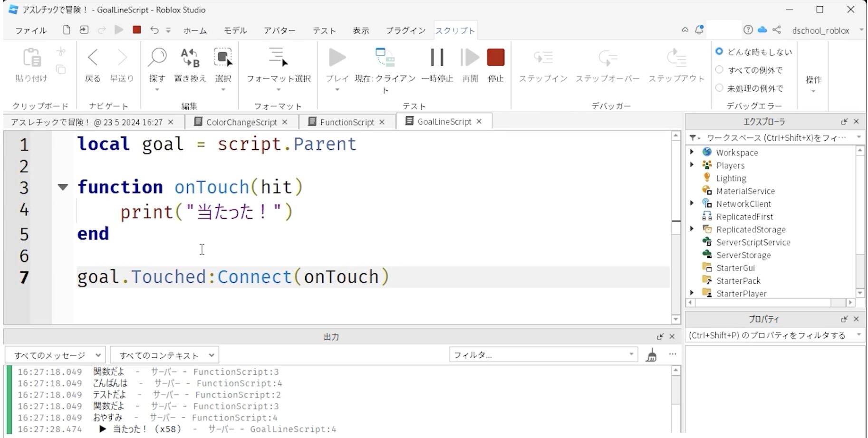
Task: Select the 未処理の例外で radio option
Action: (x=719, y=88)
